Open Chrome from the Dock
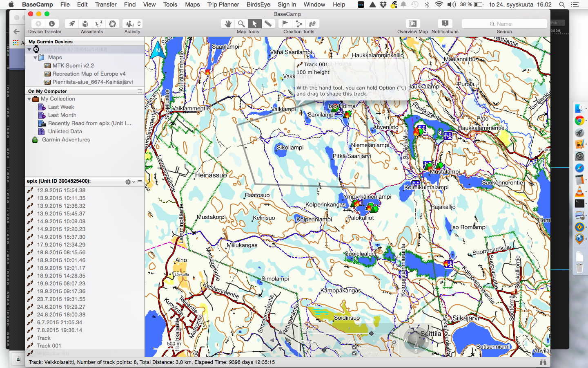This screenshot has width=588, height=368. pos(579,121)
